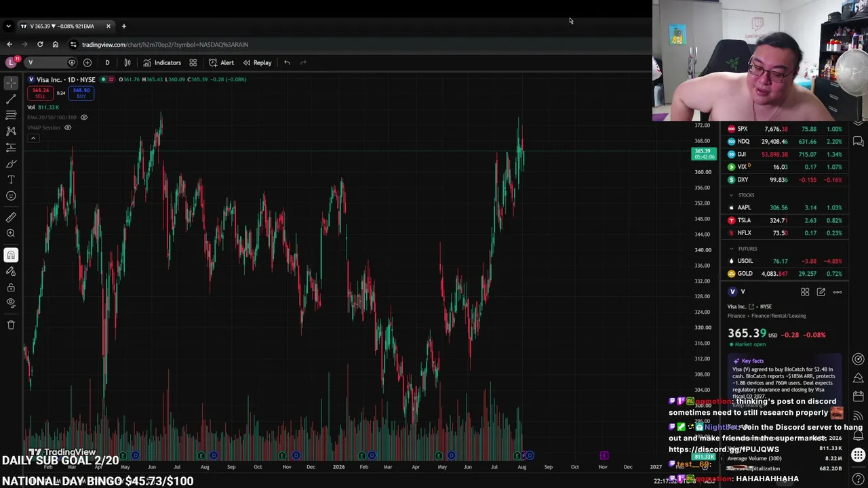Open the symbol details grid layout icon
This screenshot has height=488, width=868.
coord(805,292)
